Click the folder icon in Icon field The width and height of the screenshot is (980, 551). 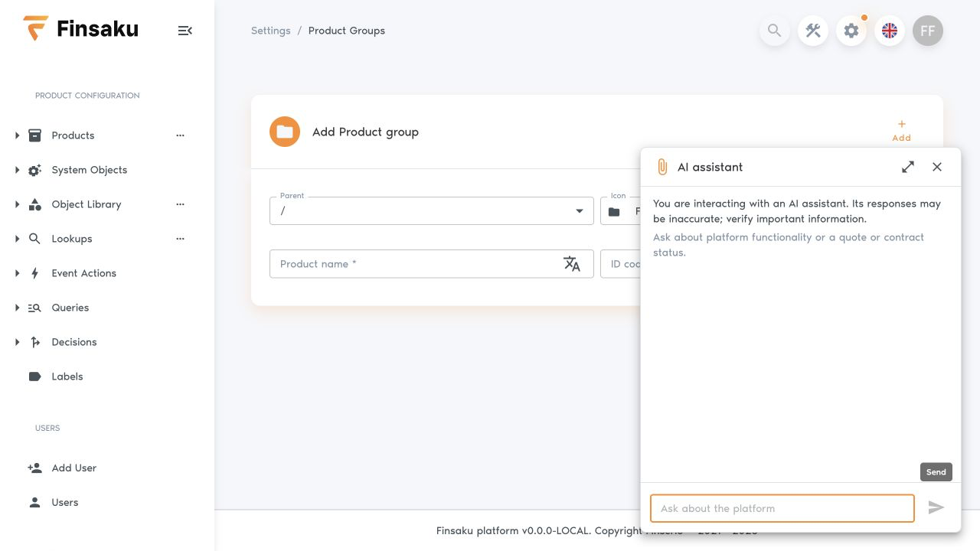coord(614,212)
